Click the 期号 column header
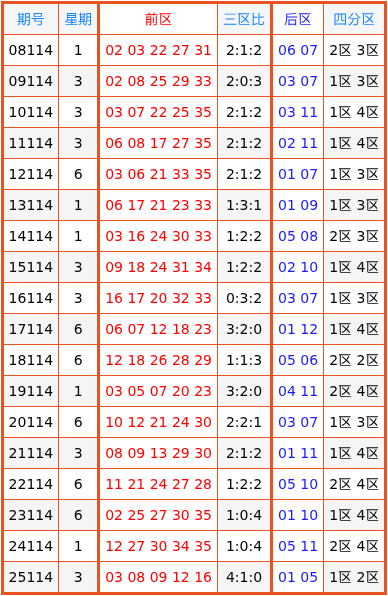The width and height of the screenshot is (388, 596). coord(31,19)
